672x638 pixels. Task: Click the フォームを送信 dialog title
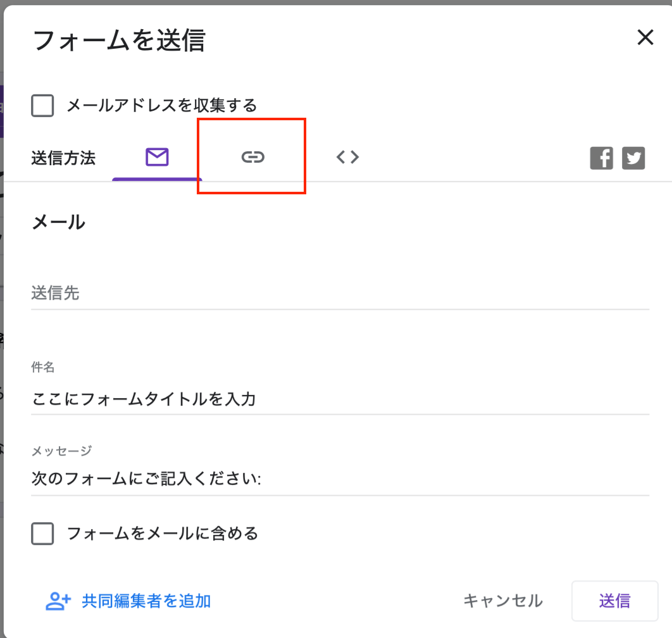click(118, 41)
